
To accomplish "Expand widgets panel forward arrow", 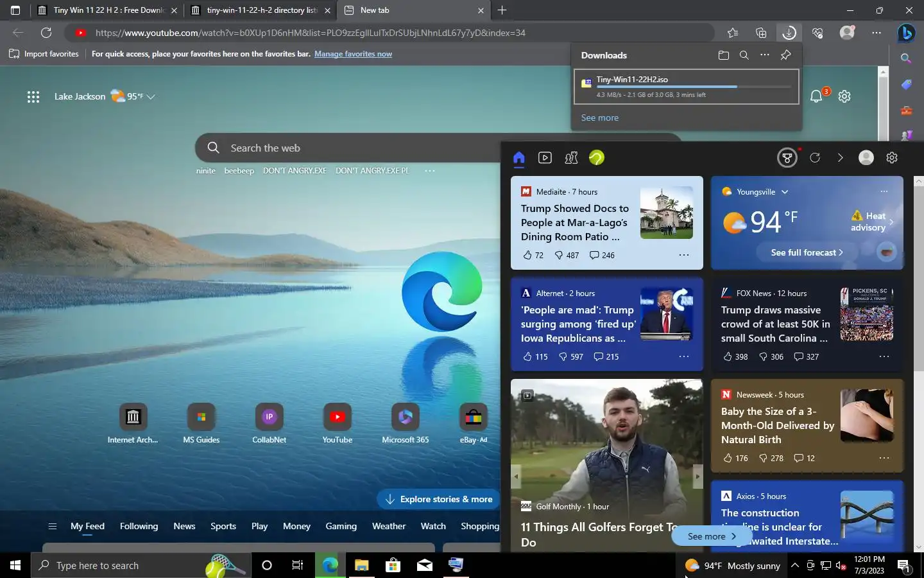I will tap(841, 158).
